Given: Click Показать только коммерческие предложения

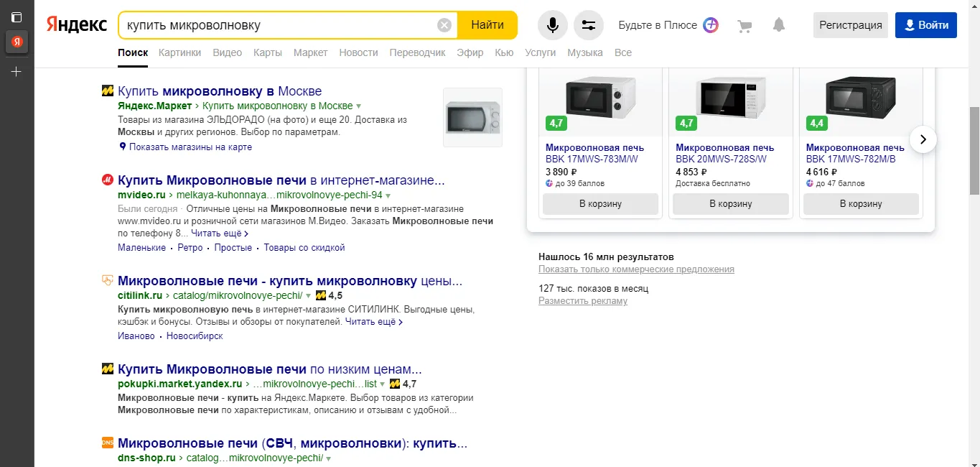Looking at the screenshot, I should coord(636,269).
